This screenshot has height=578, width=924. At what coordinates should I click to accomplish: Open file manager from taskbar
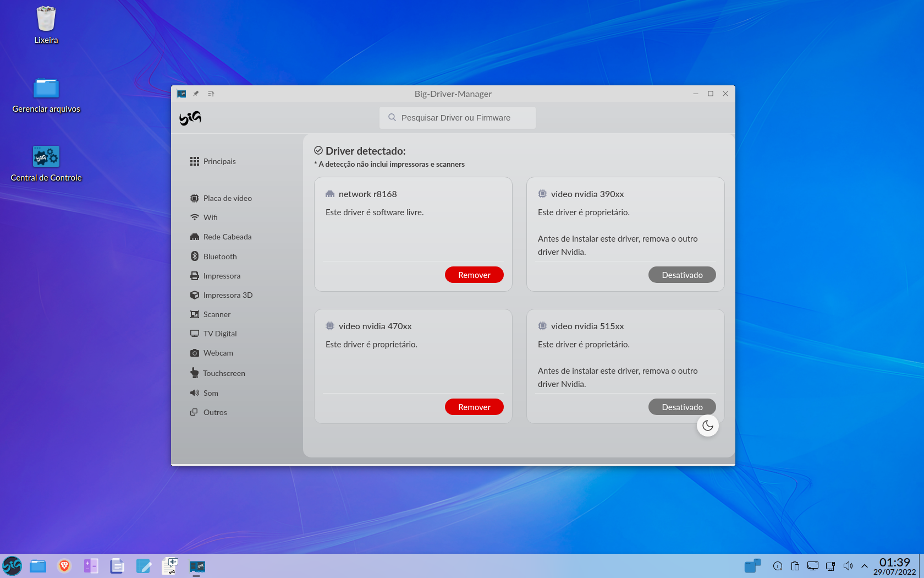click(38, 566)
